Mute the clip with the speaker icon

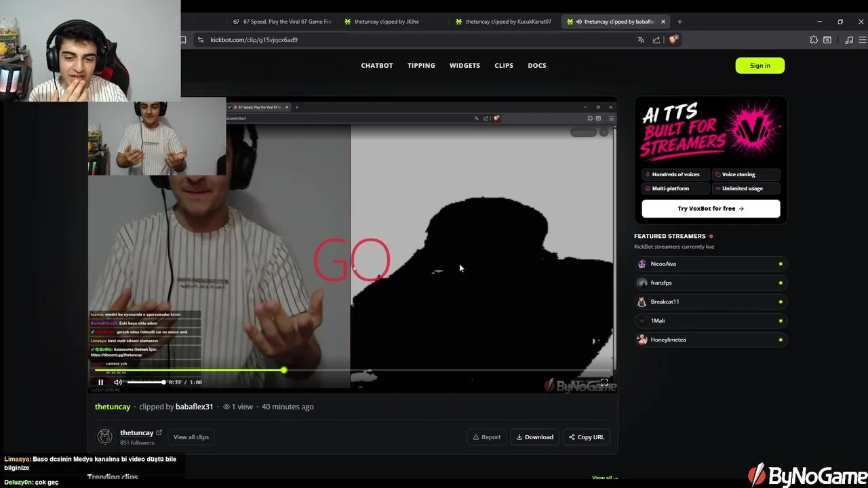point(118,382)
